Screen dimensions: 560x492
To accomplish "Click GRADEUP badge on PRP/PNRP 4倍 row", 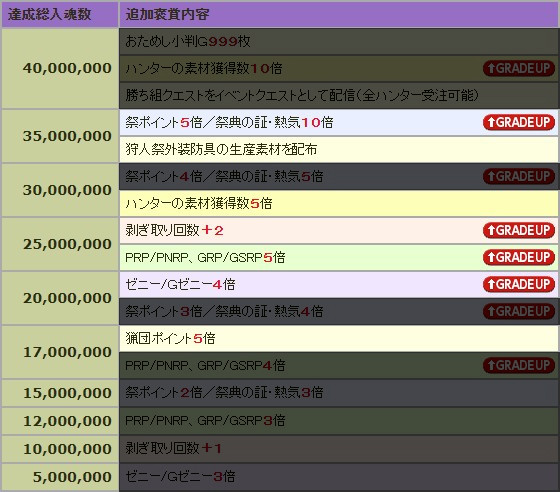I will 519,365.
